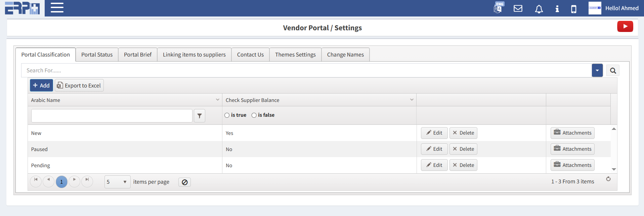Click the mobile phone icon
644x216 pixels.
click(574, 9)
